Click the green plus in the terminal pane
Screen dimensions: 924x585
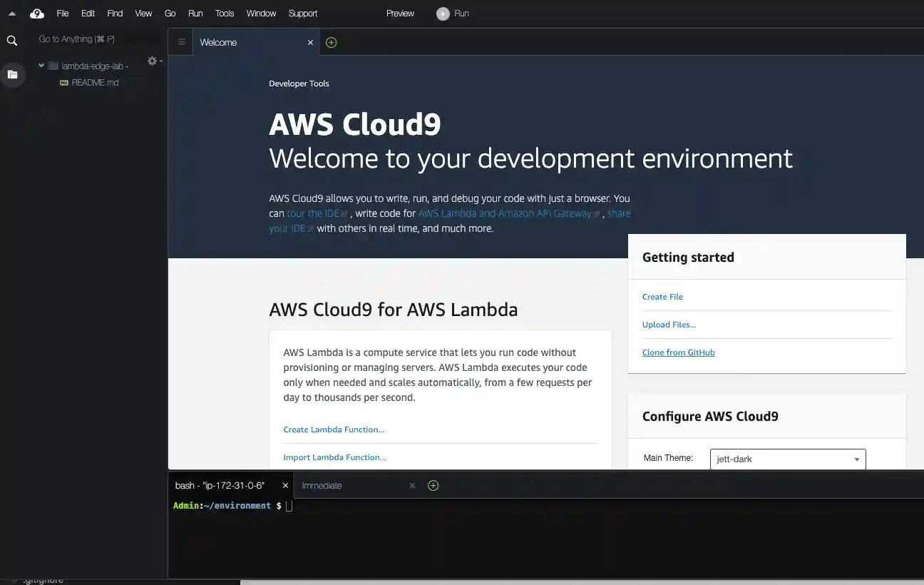tap(433, 486)
